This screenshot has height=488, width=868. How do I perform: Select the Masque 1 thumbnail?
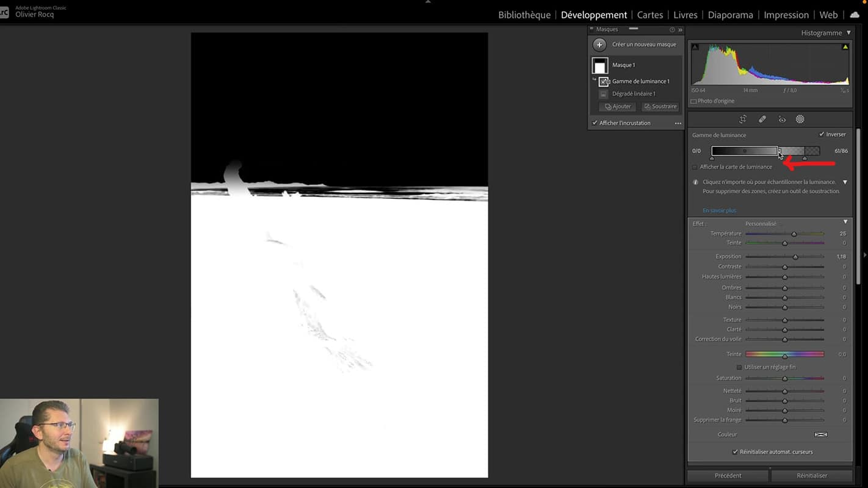point(600,65)
